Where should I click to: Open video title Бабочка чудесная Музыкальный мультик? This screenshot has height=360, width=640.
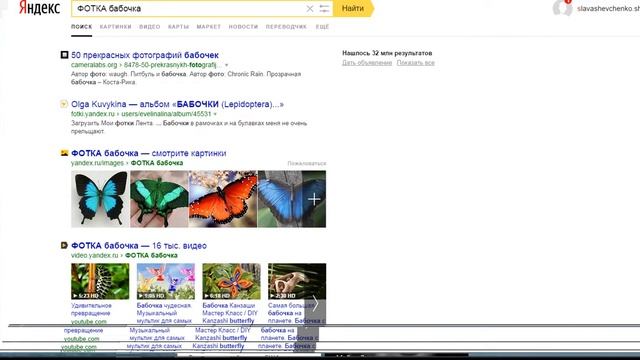click(x=164, y=313)
